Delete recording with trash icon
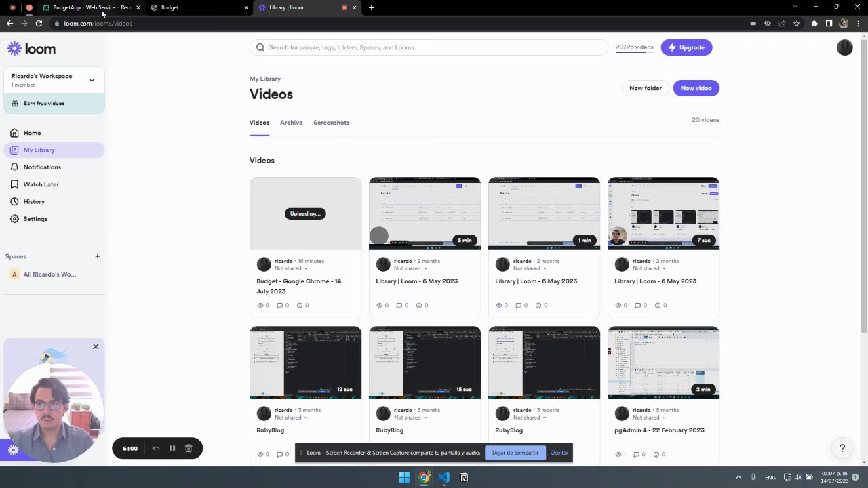The height and width of the screenshot is (488, 868). 189,448
